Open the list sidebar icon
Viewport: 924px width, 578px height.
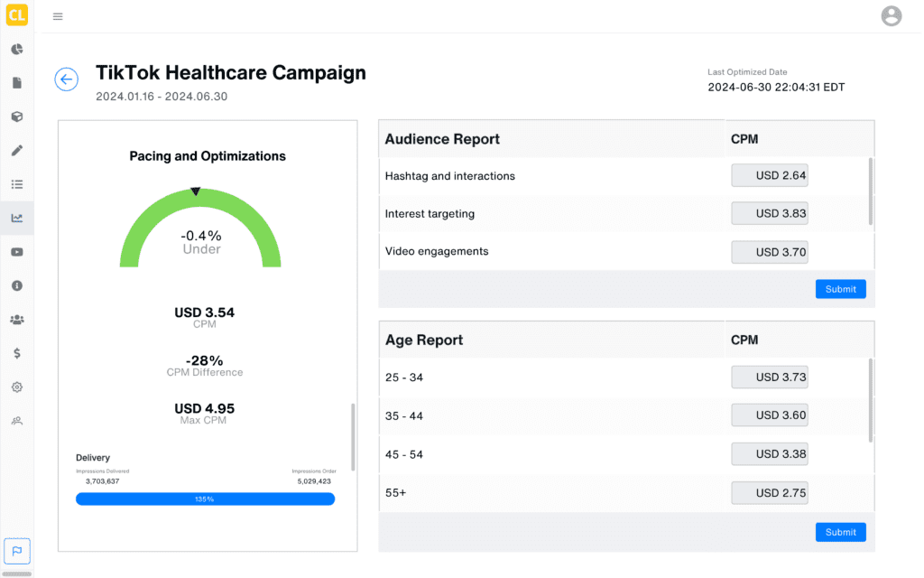point(17,184)
